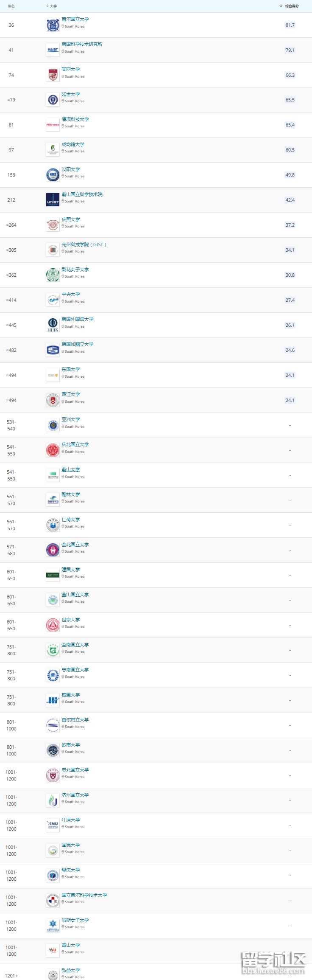
Task: Click the DKU logo beside 檀国大学
Action: click(53, 700)
